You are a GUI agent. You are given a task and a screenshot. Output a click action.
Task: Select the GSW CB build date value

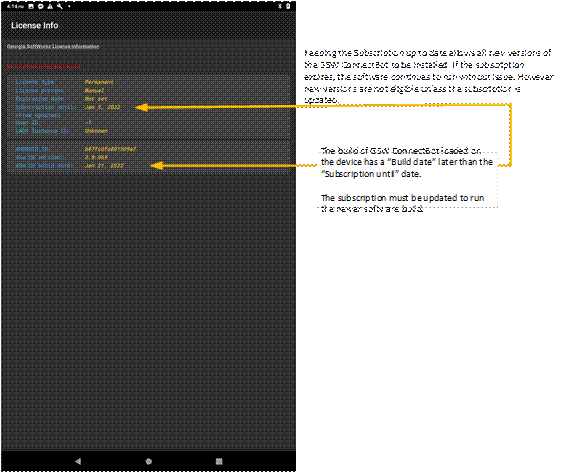[x=104, y=166]
